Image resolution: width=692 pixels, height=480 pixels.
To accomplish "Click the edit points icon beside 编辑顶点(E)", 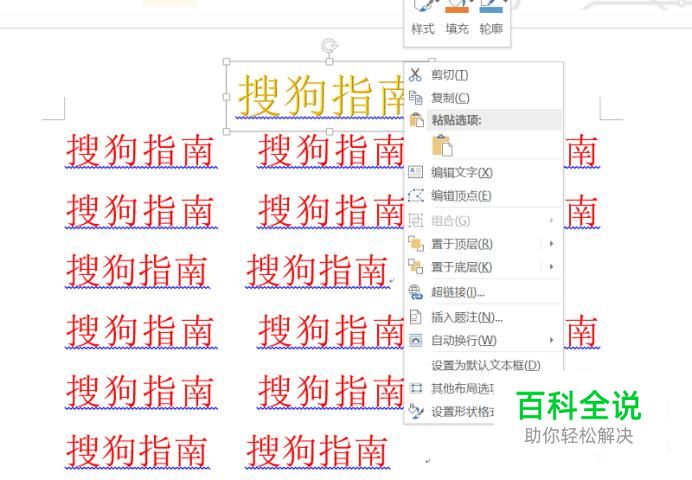I will [x=416, y=195].
